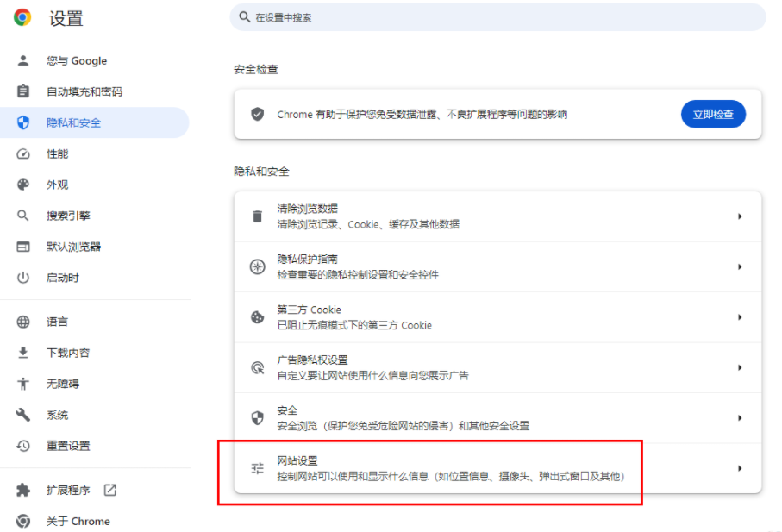The width and height of the screenshot is (782, 532).
Task: Click the external link icon after 扩展程序
Action: point(110,490)
